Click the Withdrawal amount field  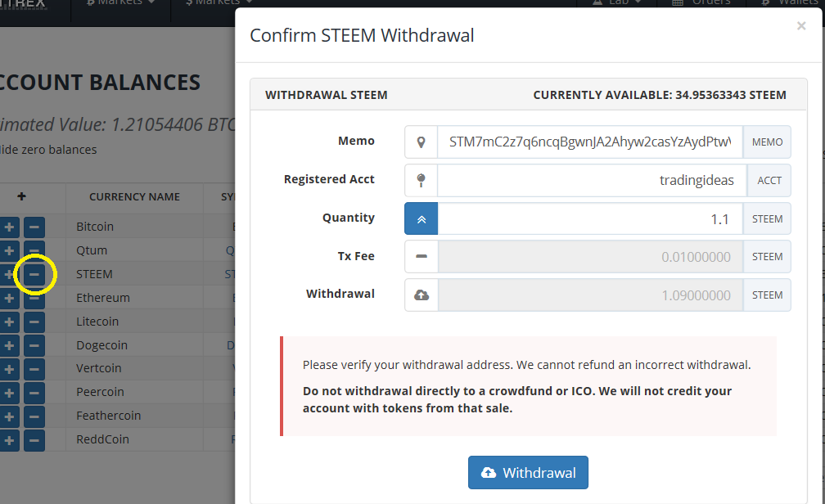(590, 295)
